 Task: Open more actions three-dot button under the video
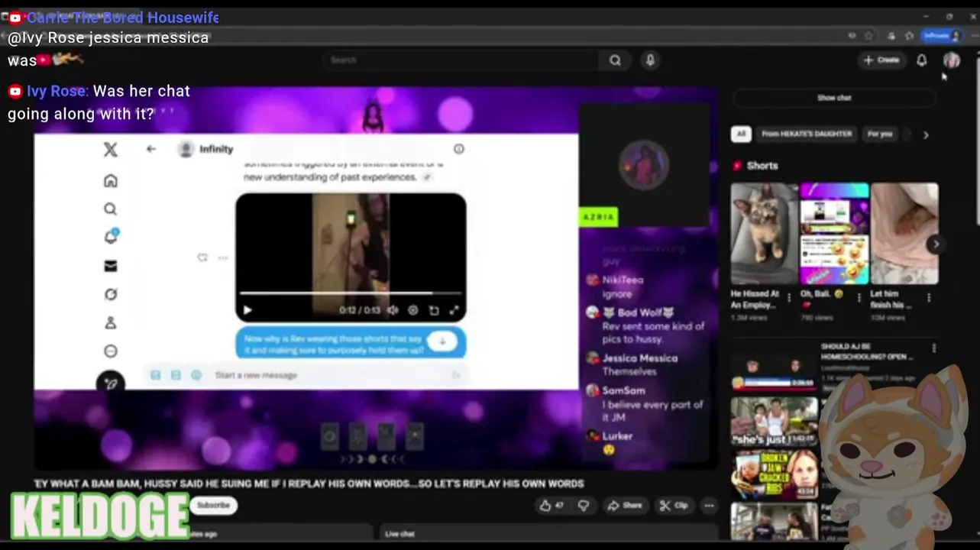709,506
